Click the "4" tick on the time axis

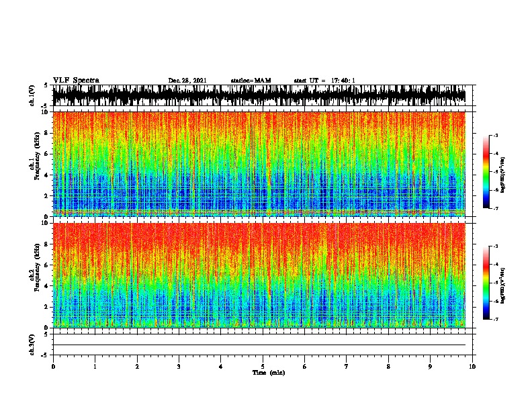(221, 367)
